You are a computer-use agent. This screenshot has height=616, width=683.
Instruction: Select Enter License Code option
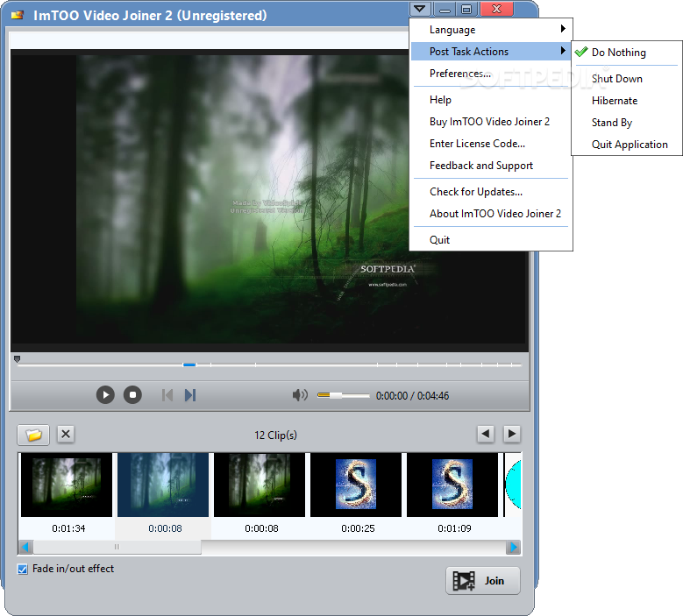pyautogui.click(x=491, y=144)
